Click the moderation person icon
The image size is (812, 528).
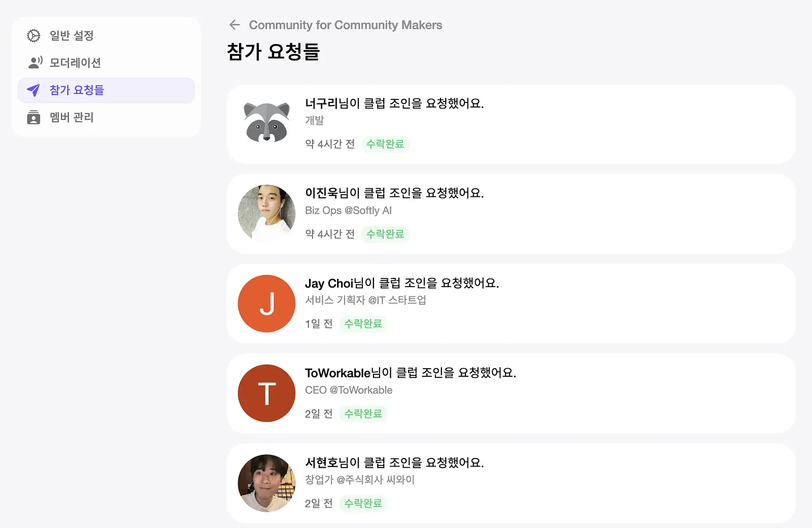[35, 63]
